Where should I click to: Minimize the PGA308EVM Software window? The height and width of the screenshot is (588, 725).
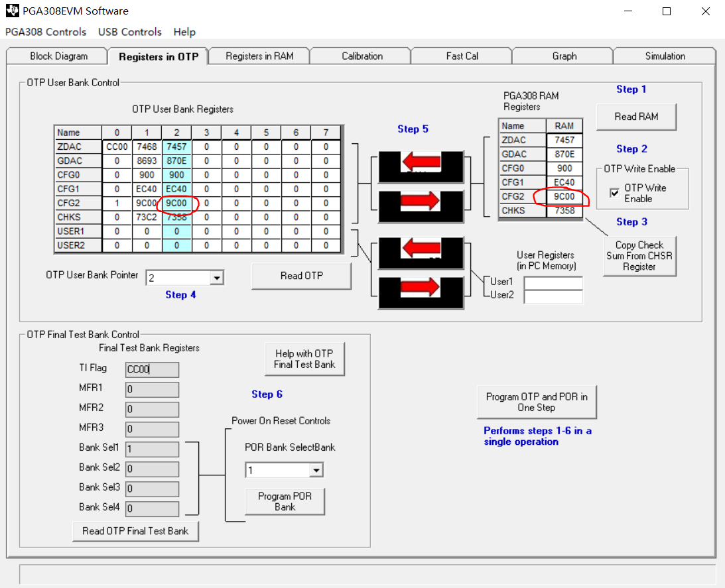(628, 11)
